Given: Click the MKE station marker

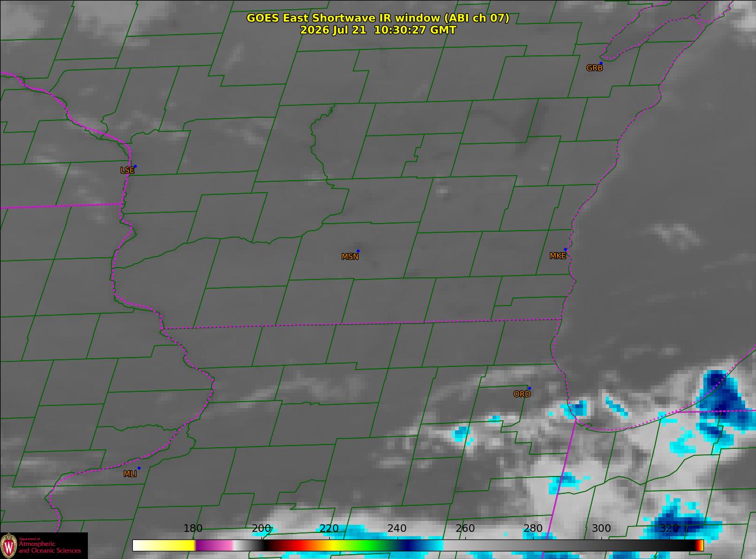Looking at the screenshot, I should tap(565, 250).
